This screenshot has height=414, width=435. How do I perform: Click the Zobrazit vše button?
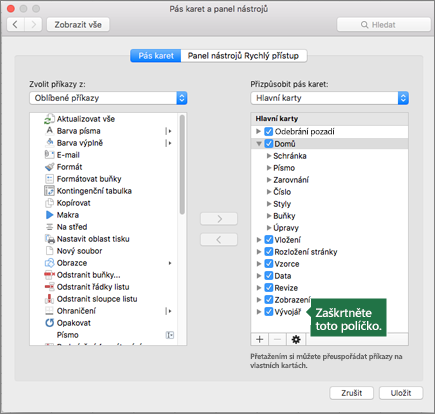tap(78, 25)
